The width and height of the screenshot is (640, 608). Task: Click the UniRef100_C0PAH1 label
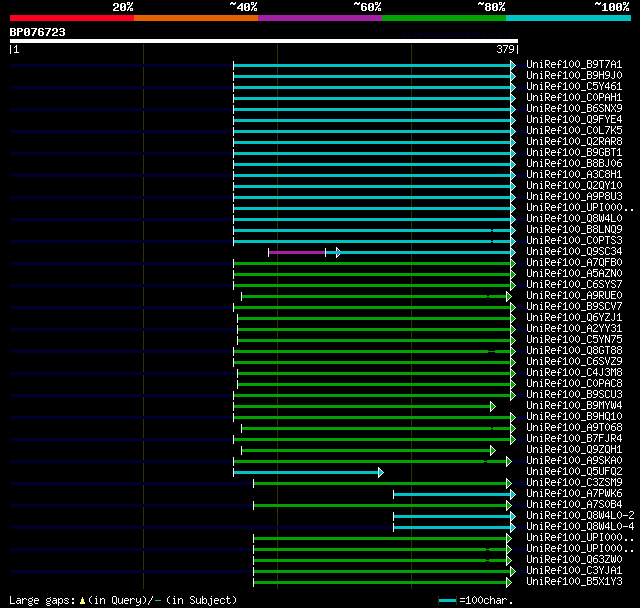[574, 98]
